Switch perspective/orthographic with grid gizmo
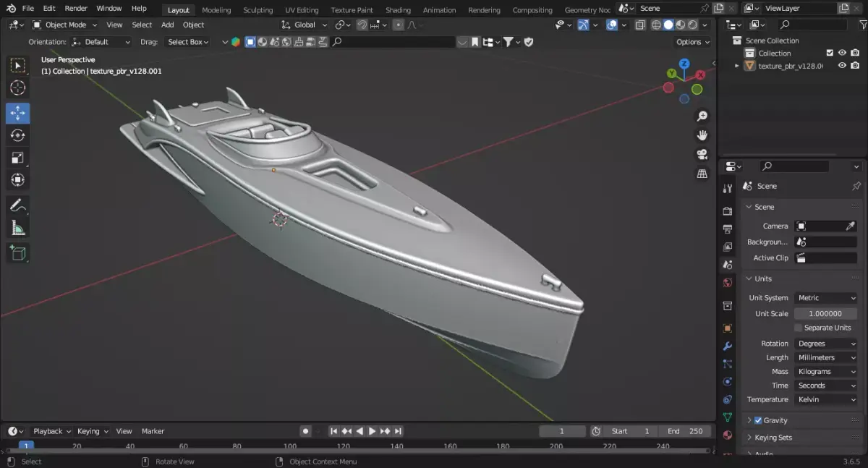868x468 pixels. pyautogui.click(x=702, y=174)
